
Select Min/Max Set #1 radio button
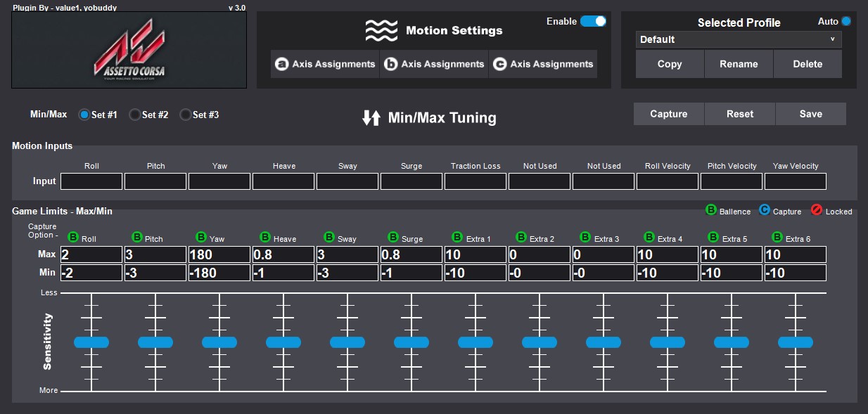coord(84,115)
